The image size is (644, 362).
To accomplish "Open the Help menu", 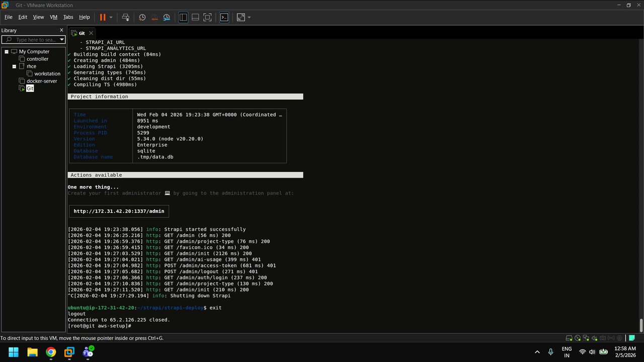I will (85, 17).
